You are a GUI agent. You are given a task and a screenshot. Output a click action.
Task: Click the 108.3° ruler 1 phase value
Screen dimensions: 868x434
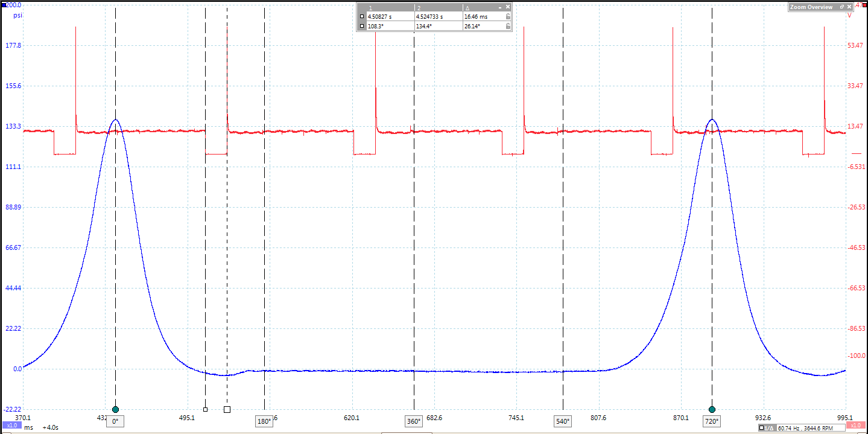375,26
